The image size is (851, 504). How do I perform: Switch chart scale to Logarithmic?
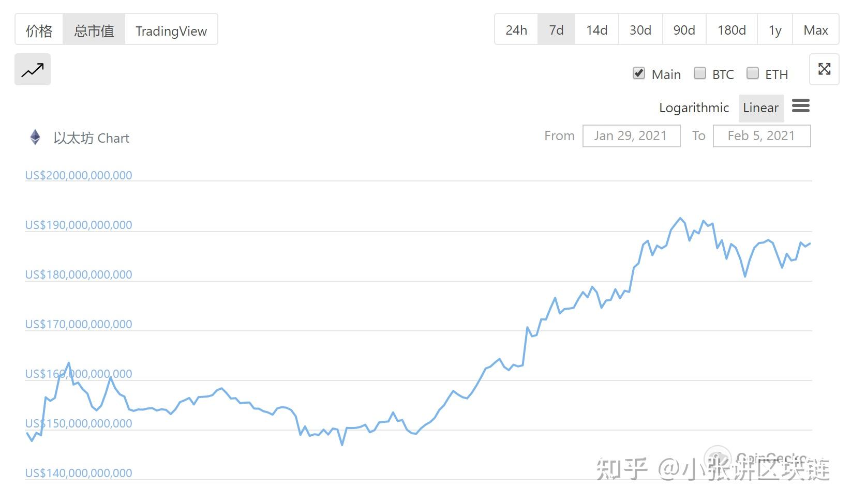694,108
